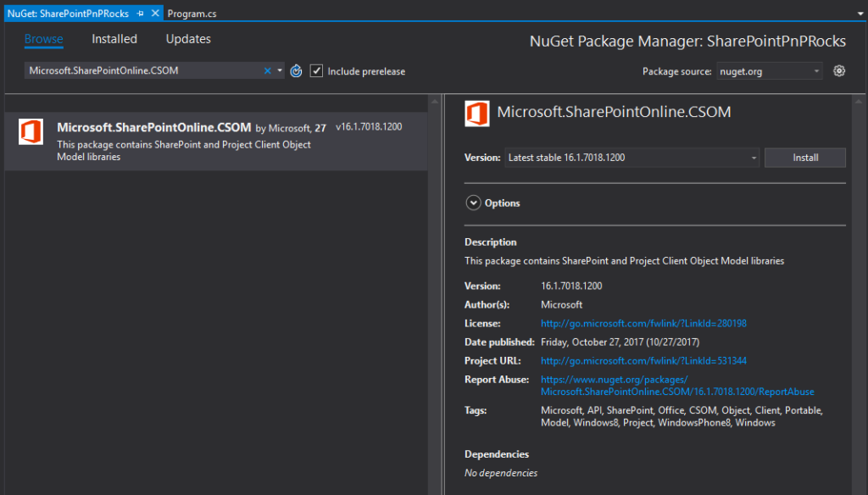Open package source settings gear

(839, 71)
